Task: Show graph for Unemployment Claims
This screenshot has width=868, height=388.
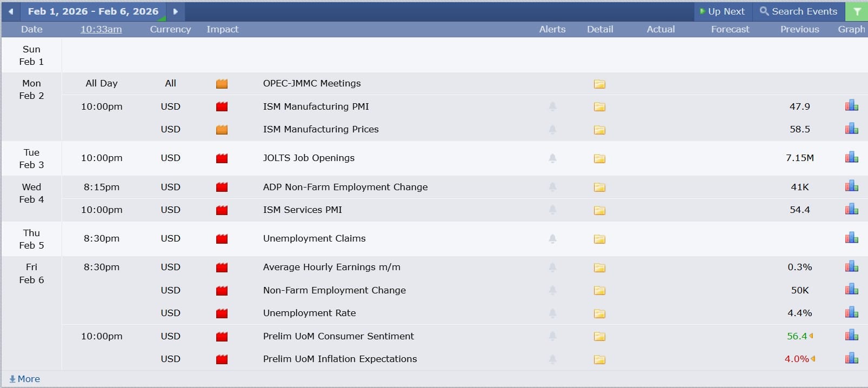Action: (851, 238)
